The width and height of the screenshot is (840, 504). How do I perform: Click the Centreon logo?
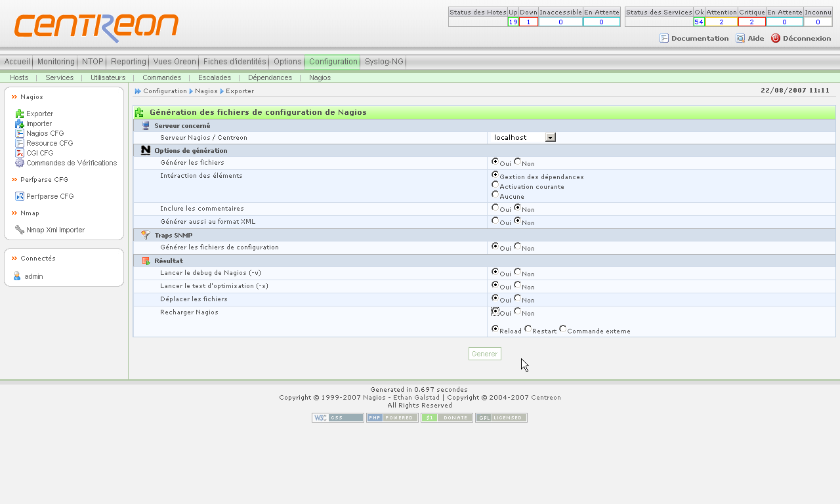click(x=96, y=28)
